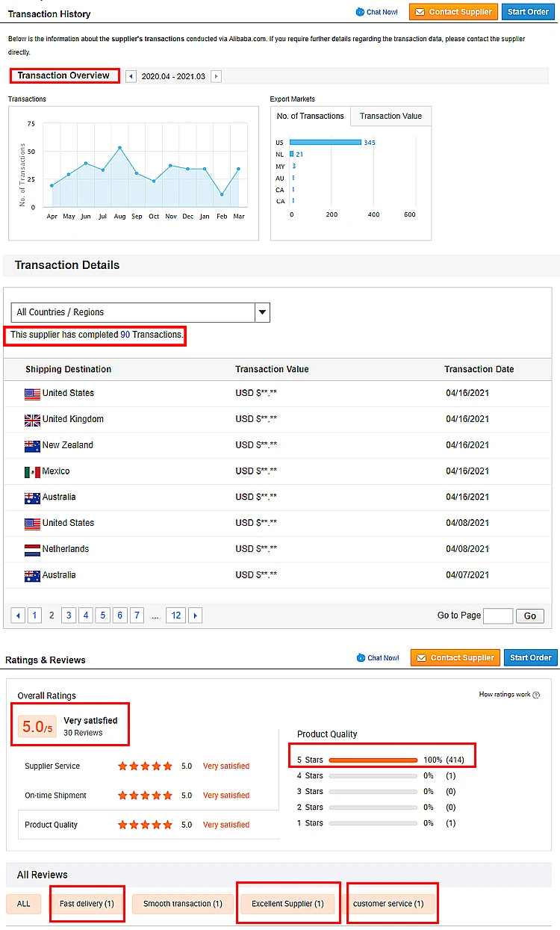
Task: Switch to Transaction Value tab
Action: pos(391,117)
